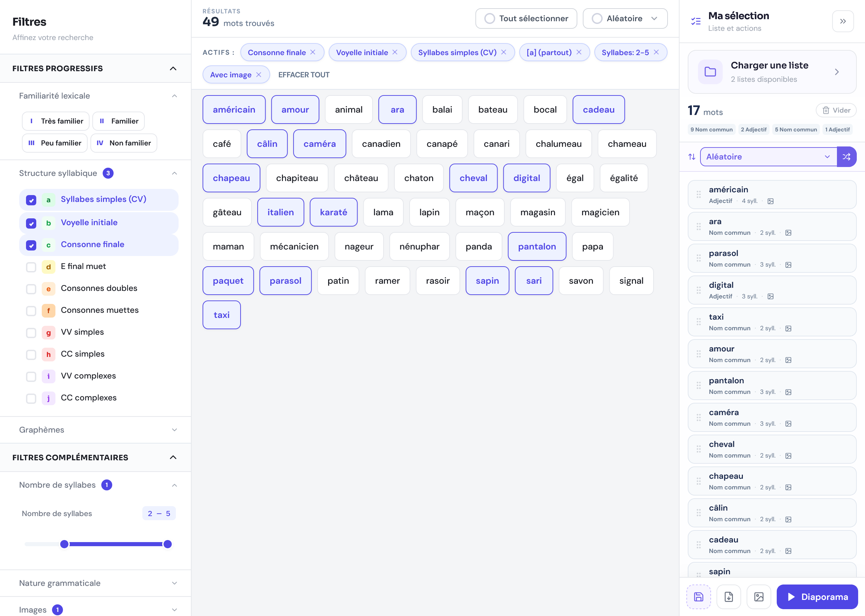This screenshot has width=865, height=616.
Task: Click the image icon on the parasol row
Action: coord(788,265)
